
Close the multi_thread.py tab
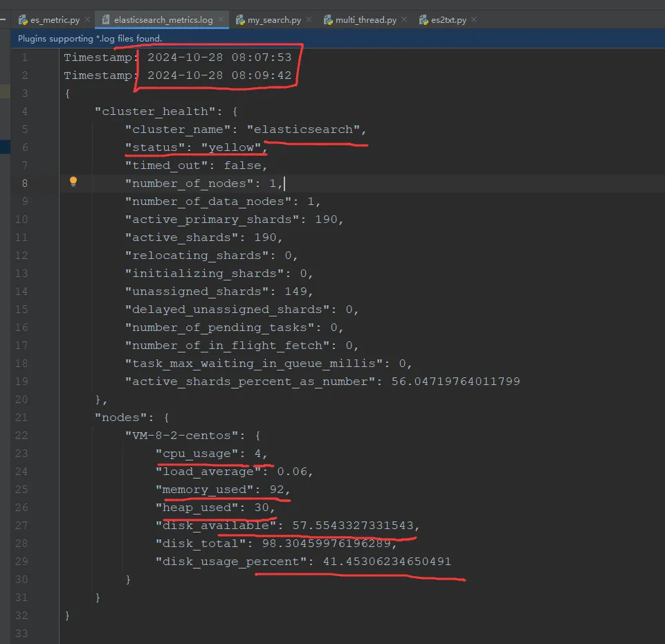click(x=404, y=20)
